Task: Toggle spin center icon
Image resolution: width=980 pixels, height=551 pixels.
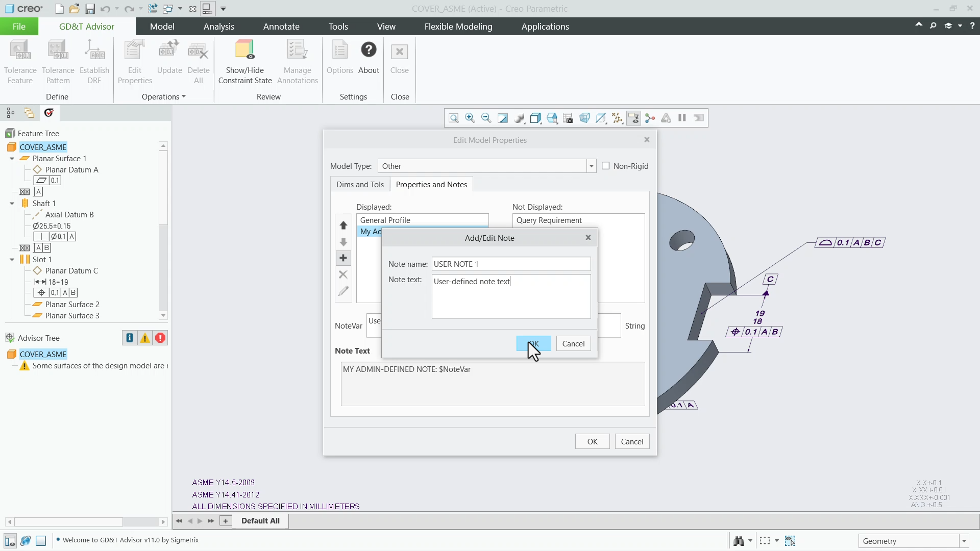Action: click(x=650, y=118)
